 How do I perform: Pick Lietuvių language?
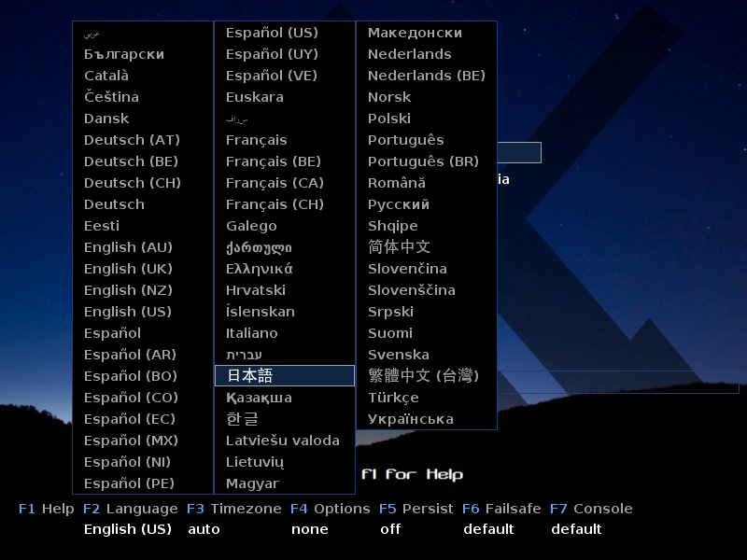point(255,462)
